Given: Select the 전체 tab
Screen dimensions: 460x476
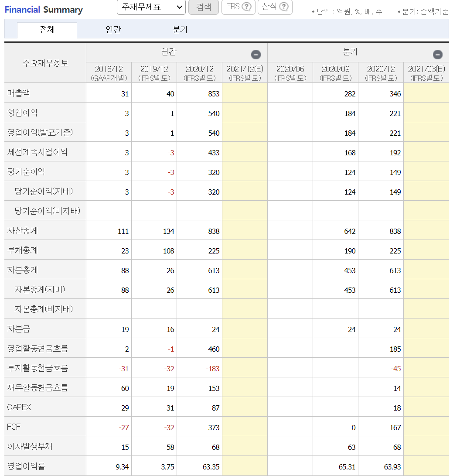Looking at the screenshot, I should (x=47, y=30).
